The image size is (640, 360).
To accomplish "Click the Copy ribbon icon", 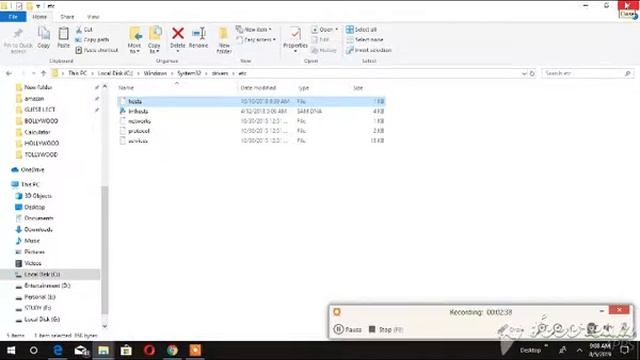I will [44, 38].
